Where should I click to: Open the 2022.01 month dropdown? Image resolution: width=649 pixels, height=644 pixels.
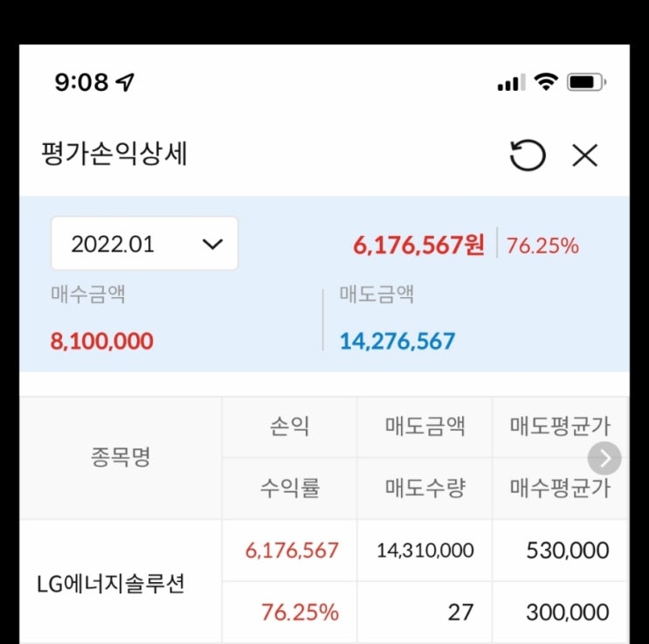[144, 243]
